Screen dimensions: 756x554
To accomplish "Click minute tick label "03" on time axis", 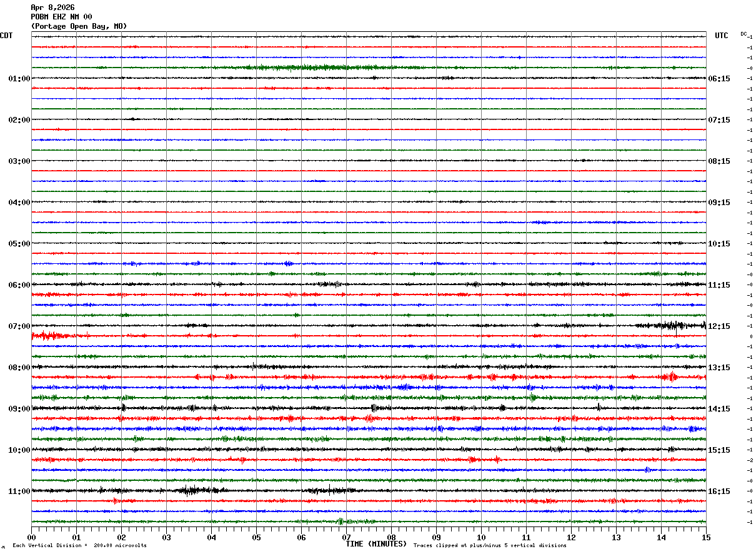I will tap(166, 537).
